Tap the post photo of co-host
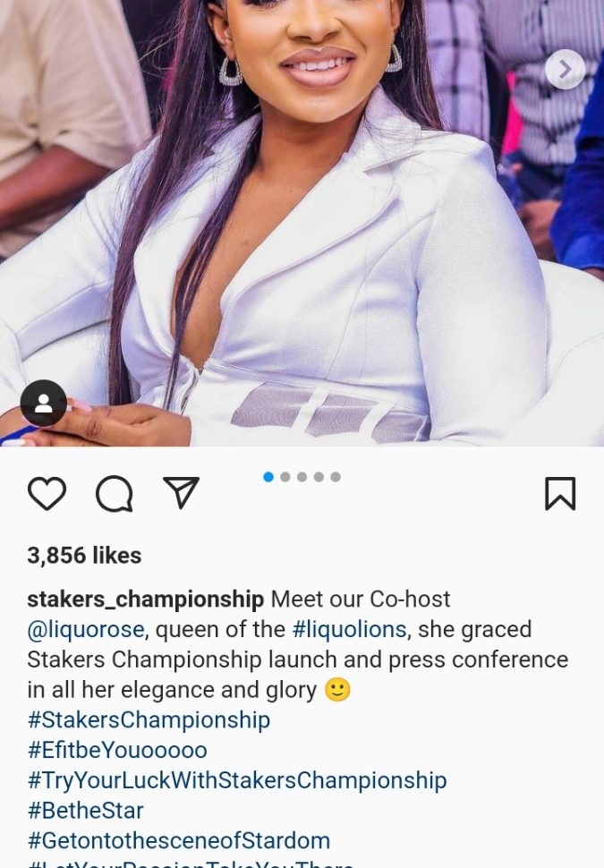The height and width of the screenshot is (868, 604). pos(302,221)
